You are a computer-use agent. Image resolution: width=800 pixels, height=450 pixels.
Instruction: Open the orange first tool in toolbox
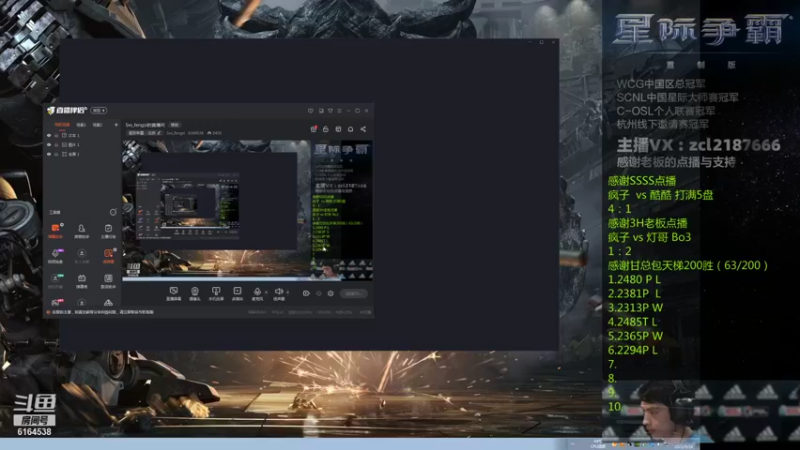coord(55,230)
